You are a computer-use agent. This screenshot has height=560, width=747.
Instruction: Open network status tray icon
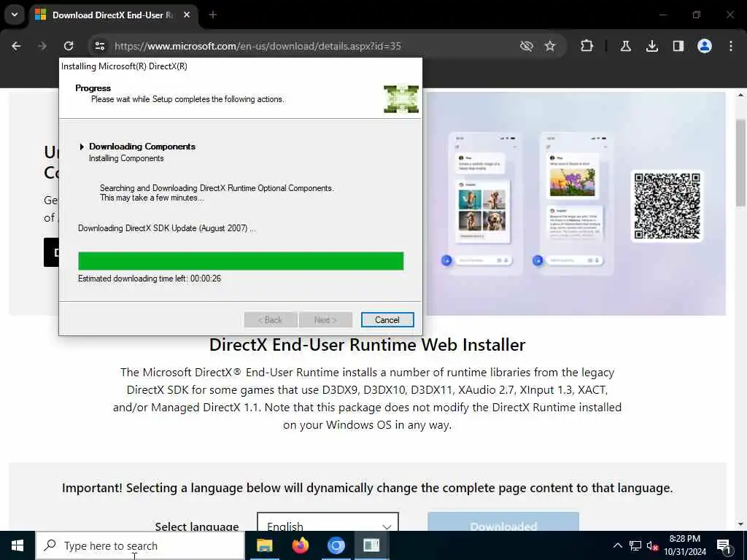[x=635, y=545]
